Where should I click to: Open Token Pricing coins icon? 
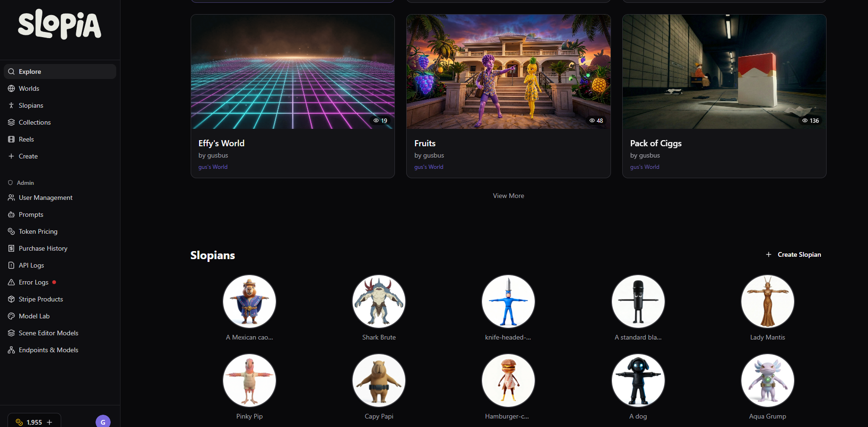click(x=11, y=231)
